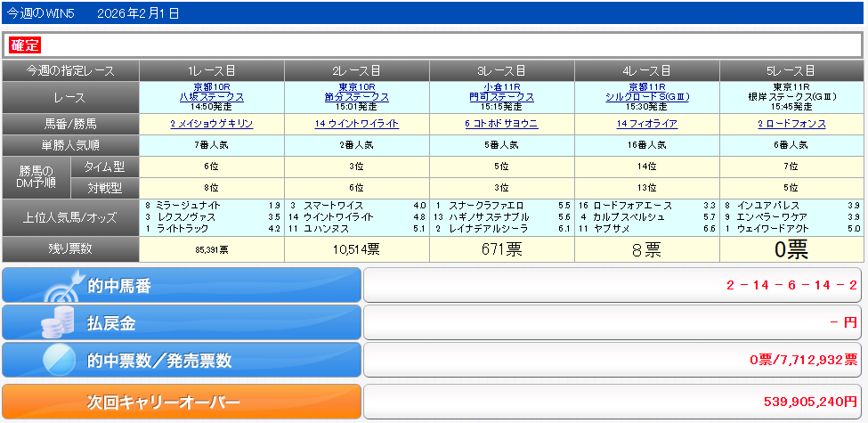Follow the winner link 2 ロードフォンス

[x=791, y=124]
